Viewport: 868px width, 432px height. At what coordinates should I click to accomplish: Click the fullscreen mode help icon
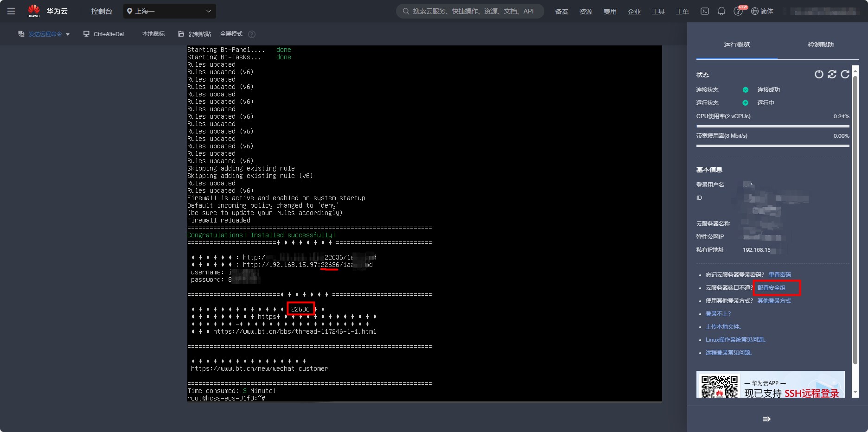point(252,34)
